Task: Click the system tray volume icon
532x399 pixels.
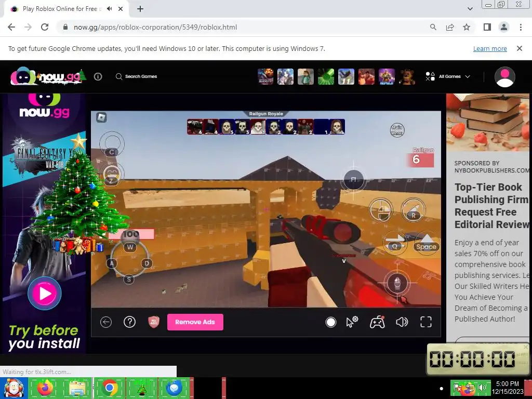Action: click(482, 387)
